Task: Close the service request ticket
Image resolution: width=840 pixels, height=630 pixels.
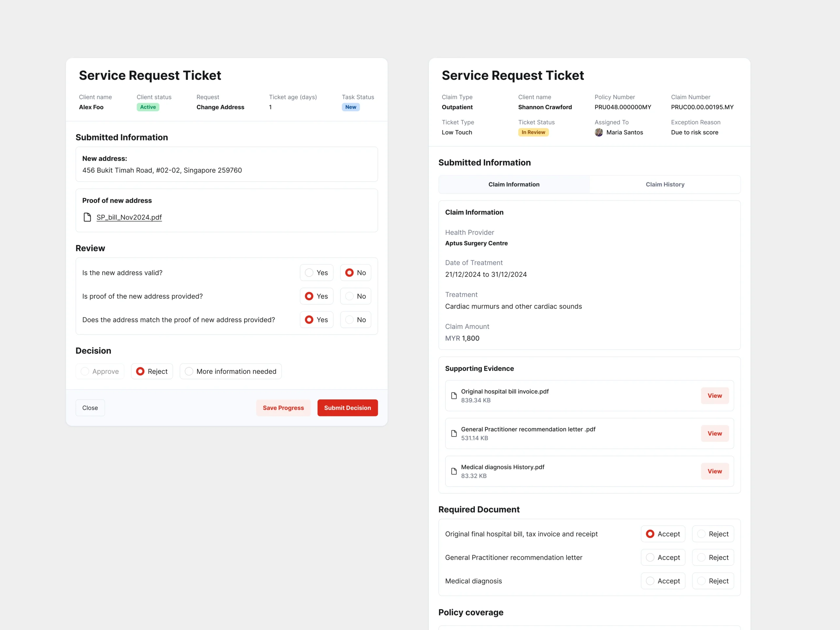Action: pos(90,408)
